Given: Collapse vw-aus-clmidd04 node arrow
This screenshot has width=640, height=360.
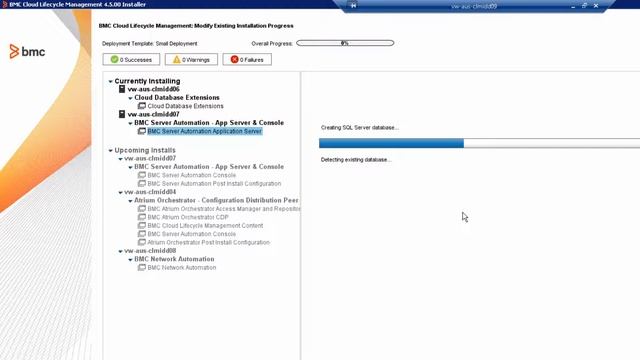Looking at the screenshot, I should 120,192.
